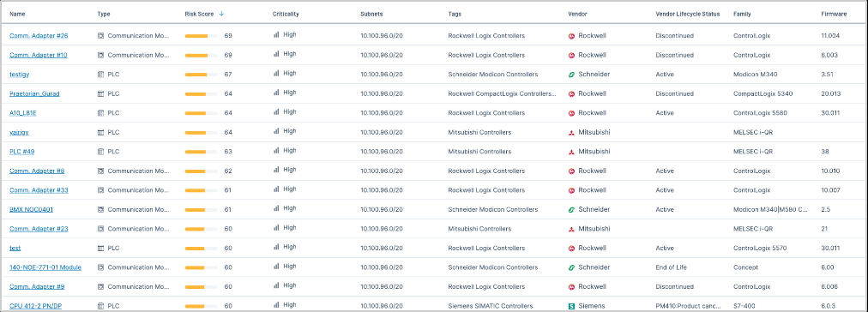Click the End of Life status cell
Viewport: 868px width, 312px height.
point(671,267)
